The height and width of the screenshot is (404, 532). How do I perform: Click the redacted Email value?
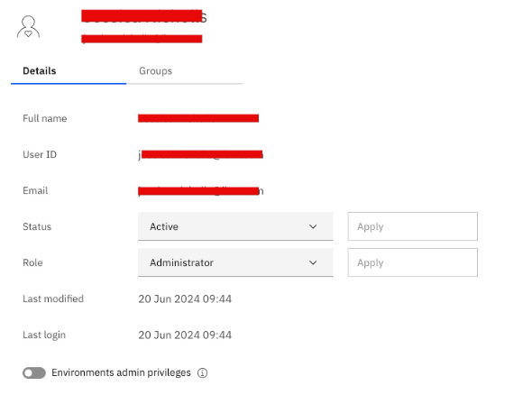200,191
